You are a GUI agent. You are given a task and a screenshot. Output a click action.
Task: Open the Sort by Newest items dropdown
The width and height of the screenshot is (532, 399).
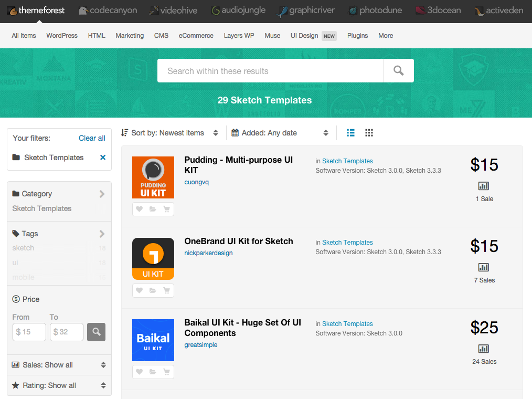coord(170,133)
